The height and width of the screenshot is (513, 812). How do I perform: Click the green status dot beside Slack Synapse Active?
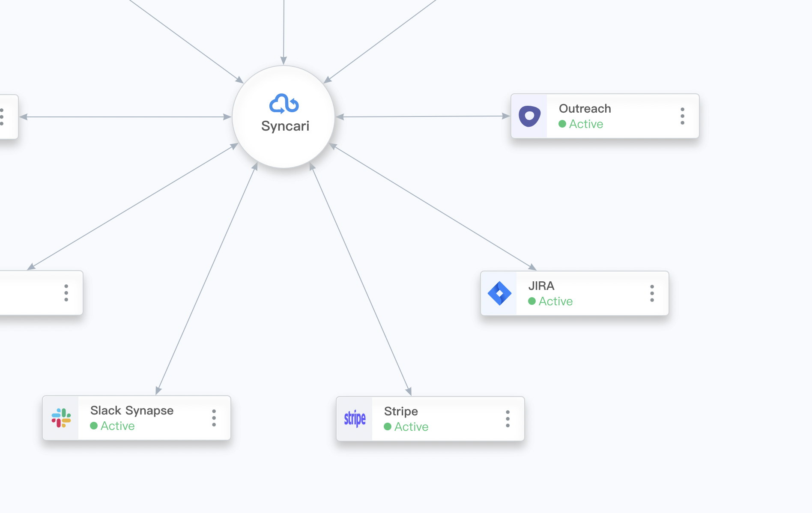point(94,426)
